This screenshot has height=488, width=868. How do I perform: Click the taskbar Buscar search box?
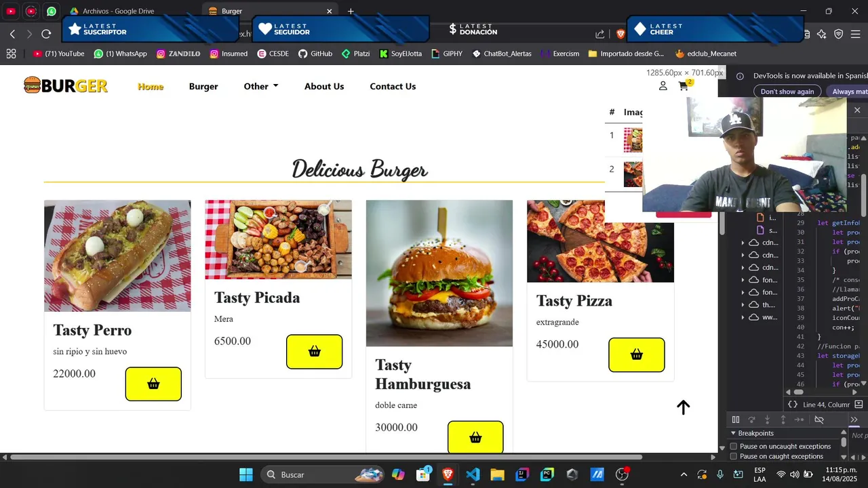(x=323, y=474)
